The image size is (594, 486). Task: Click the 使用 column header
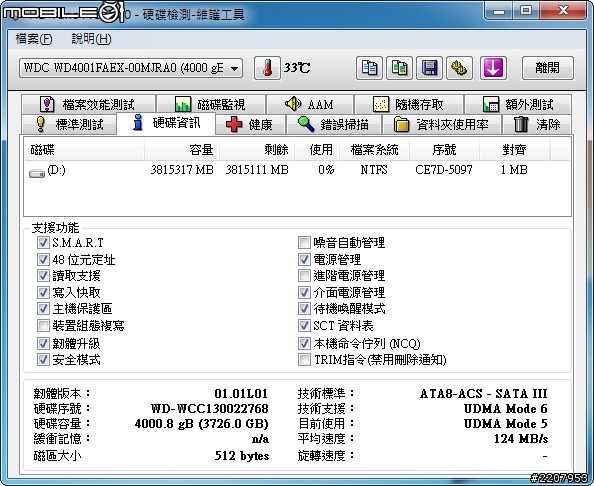(317, 150)
